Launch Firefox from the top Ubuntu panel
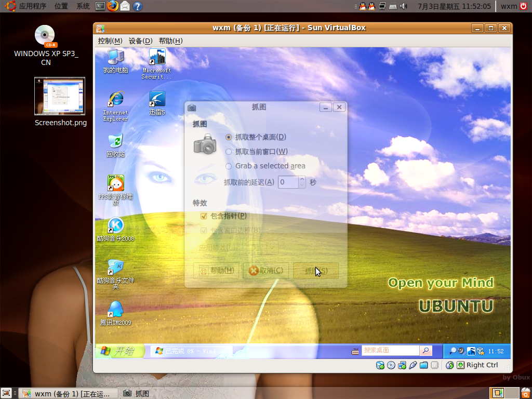The height and width of the screenshot is (399, 532). tap(113, 6)
